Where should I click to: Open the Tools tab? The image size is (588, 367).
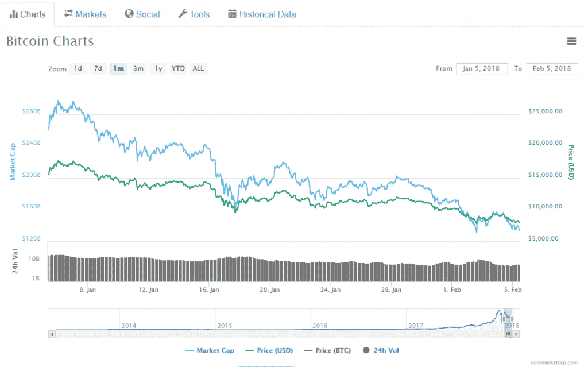pyautogui.click(x=194, y=14)
